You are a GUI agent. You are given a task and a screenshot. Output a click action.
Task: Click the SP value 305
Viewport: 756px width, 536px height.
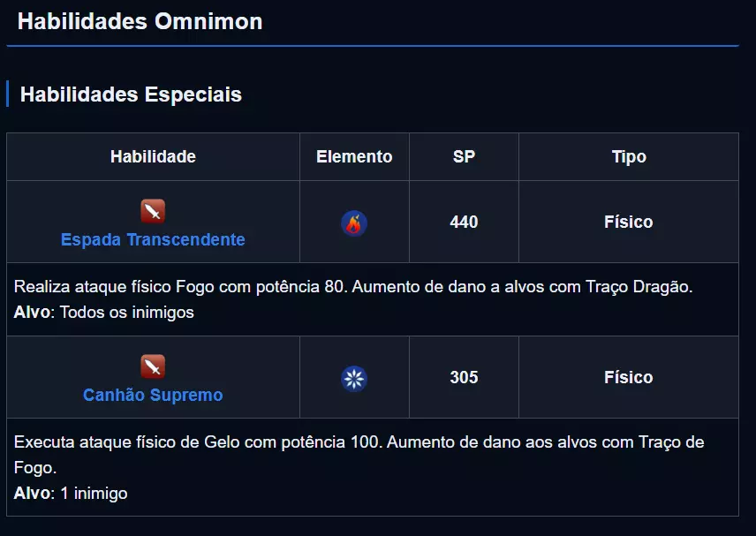click(x=464, y=378)
